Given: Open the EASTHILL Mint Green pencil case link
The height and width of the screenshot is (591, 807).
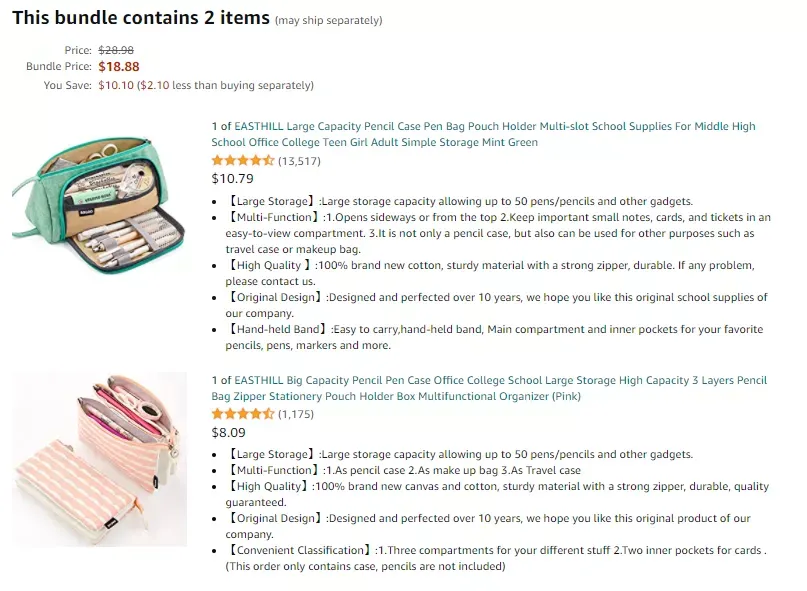Looking at the screenshot, I should click(483, 134).
